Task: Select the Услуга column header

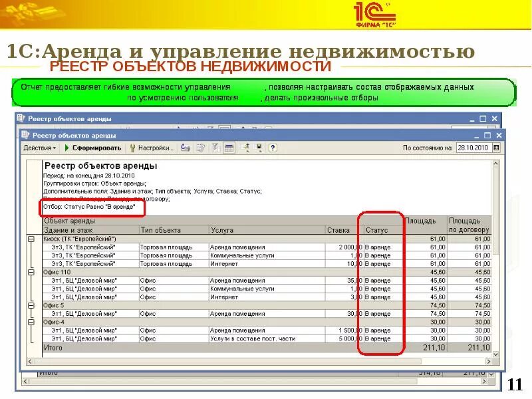Action: [267, 230]
